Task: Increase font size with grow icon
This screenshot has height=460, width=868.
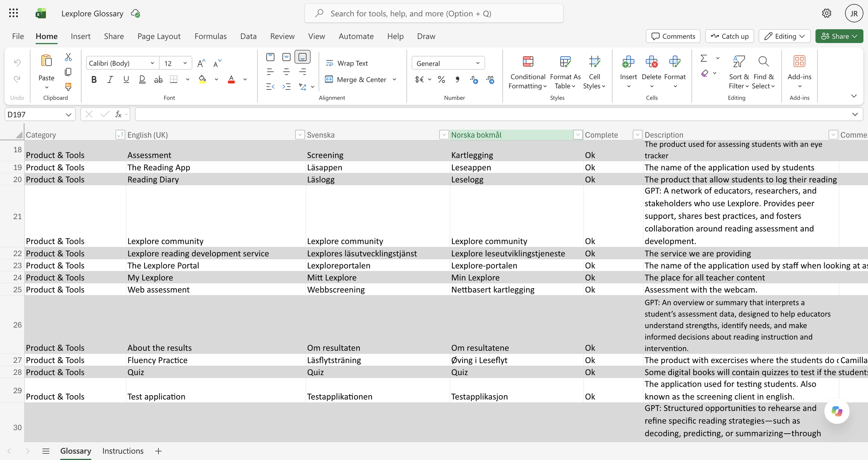Action: tap(201, 63)
